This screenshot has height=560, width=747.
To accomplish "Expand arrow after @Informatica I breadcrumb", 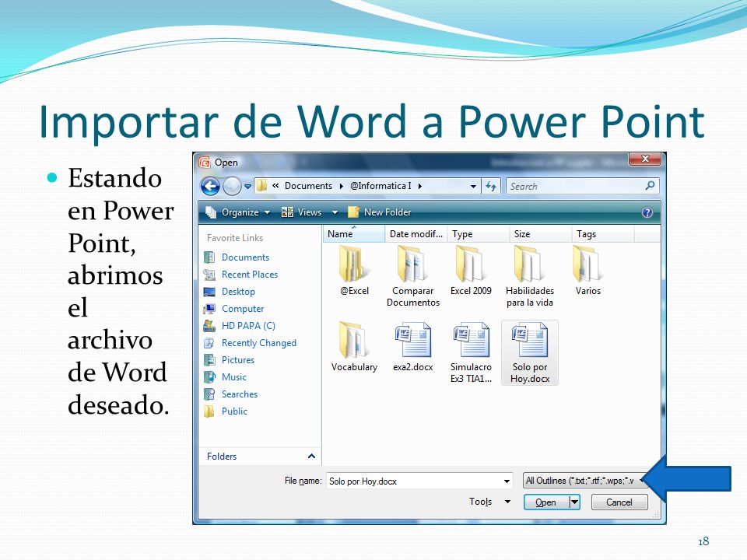I will [419, 186].
